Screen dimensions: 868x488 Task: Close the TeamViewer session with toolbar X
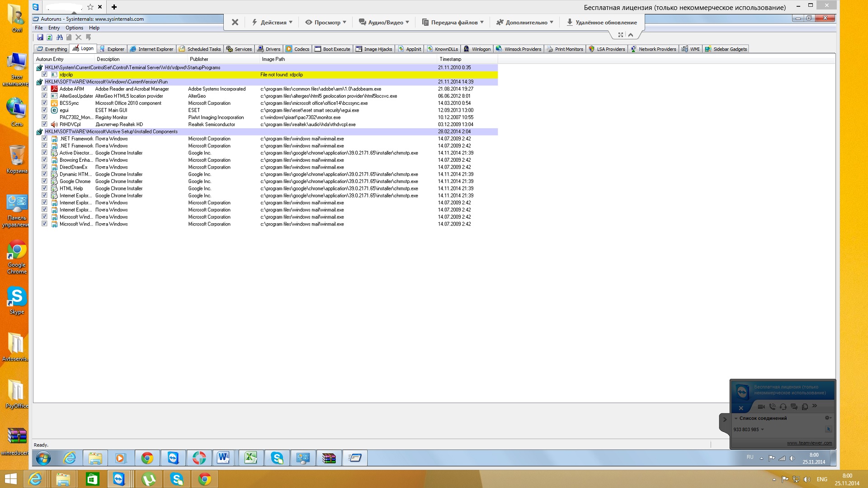click(235, 22)
